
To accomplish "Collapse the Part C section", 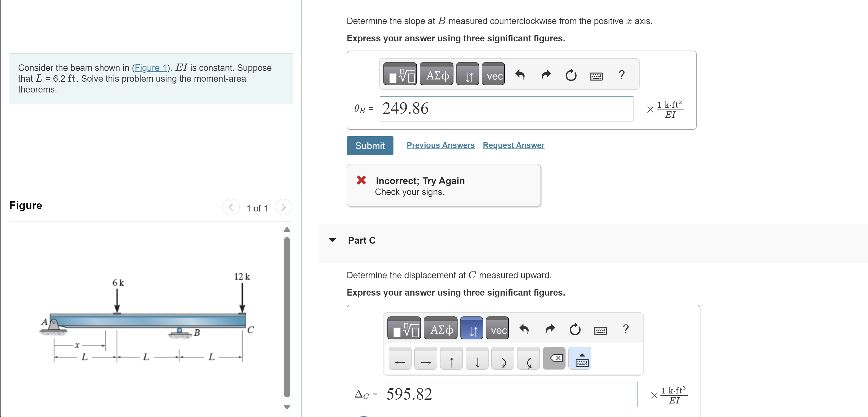I will [x=332, y=240].
